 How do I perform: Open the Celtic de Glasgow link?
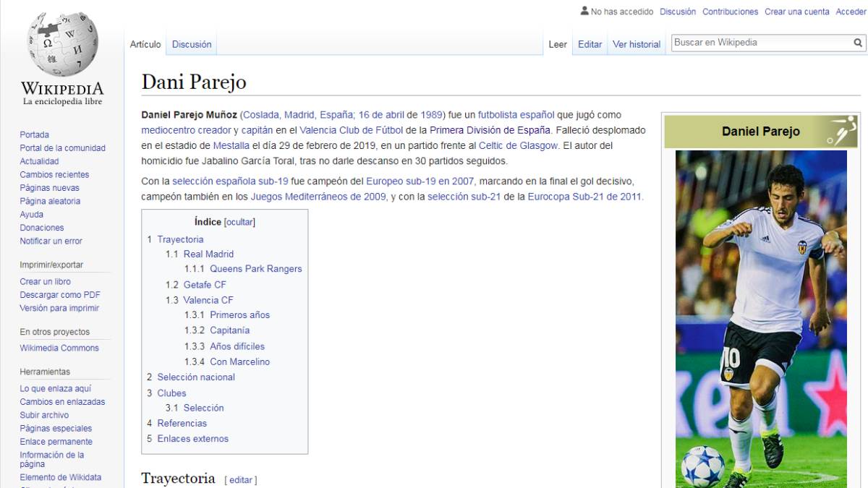[x=518, y=145]
